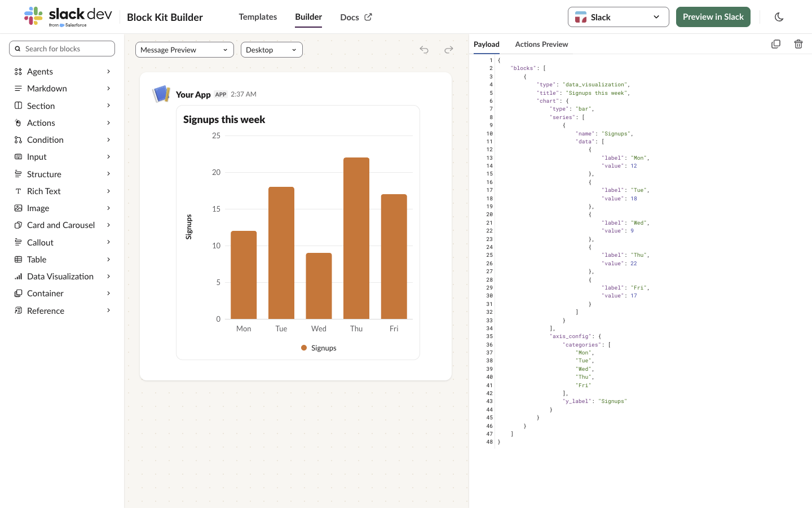Image resolution: width=812 pixels, height=508 pixels.
Task: Expand the Actions category chevron
Action: point(109,122)
